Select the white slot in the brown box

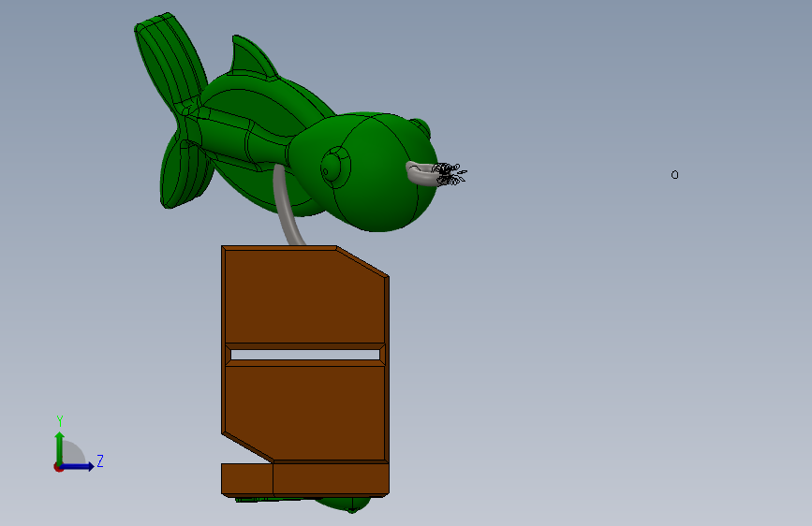[305, 355]
